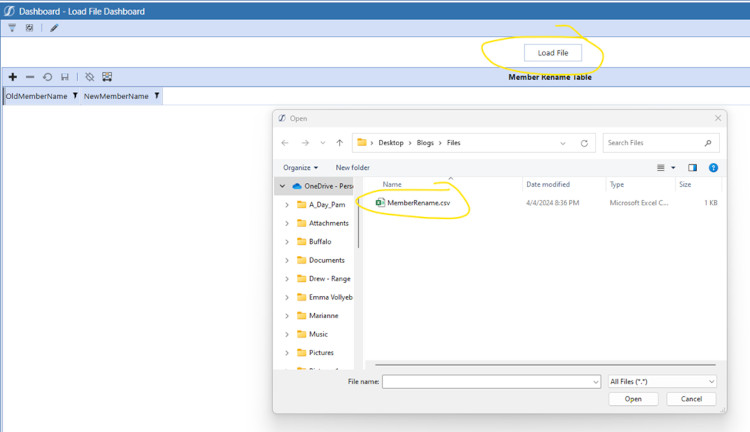Viewport: 750px width, 432px height.
Task: Select the Music folder in sidebar
Action: [319, 334]
